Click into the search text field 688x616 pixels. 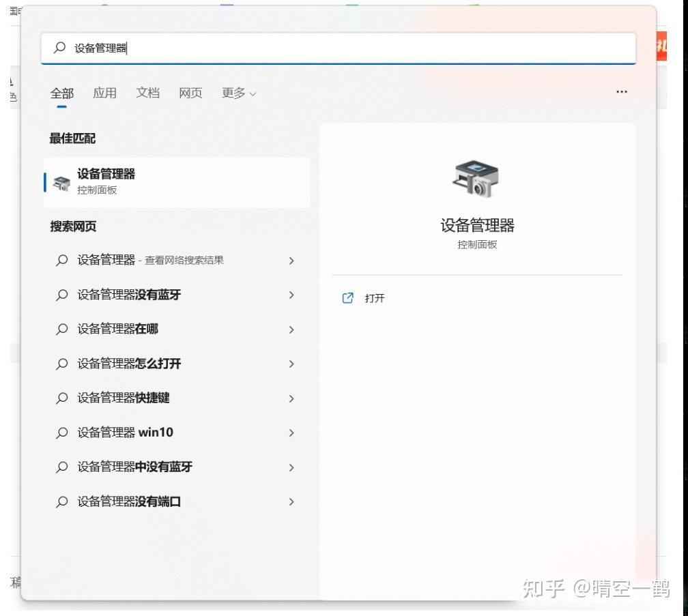[x=339, y=48]
